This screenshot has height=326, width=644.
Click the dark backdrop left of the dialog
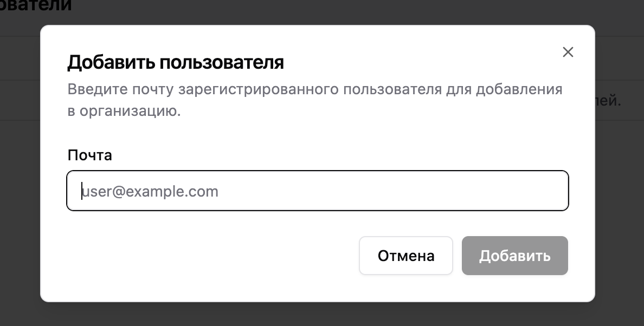(x=20, y=190)
